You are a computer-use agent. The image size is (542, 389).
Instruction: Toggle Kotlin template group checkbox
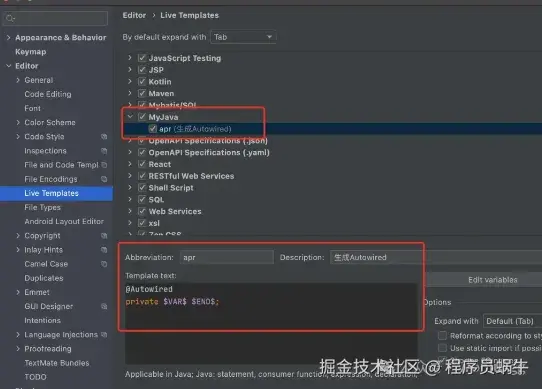[142, 82]
